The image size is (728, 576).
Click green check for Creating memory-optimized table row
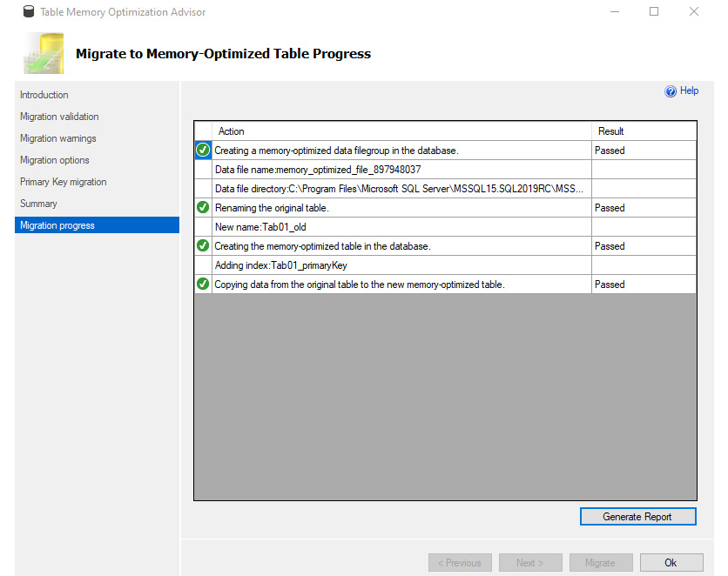203,245
